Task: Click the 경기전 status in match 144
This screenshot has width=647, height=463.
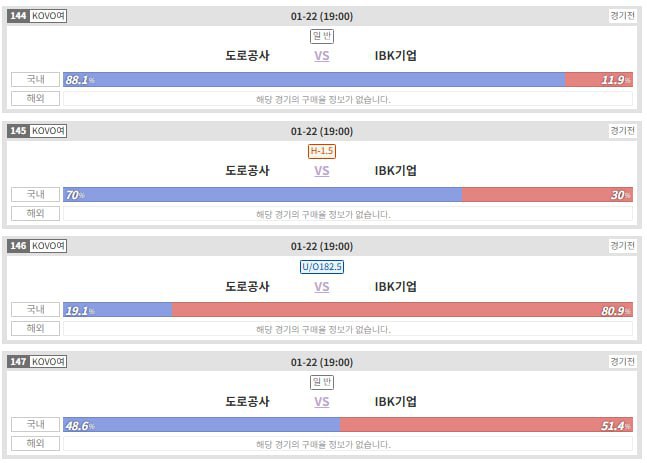Action: (x=621, y=16)
